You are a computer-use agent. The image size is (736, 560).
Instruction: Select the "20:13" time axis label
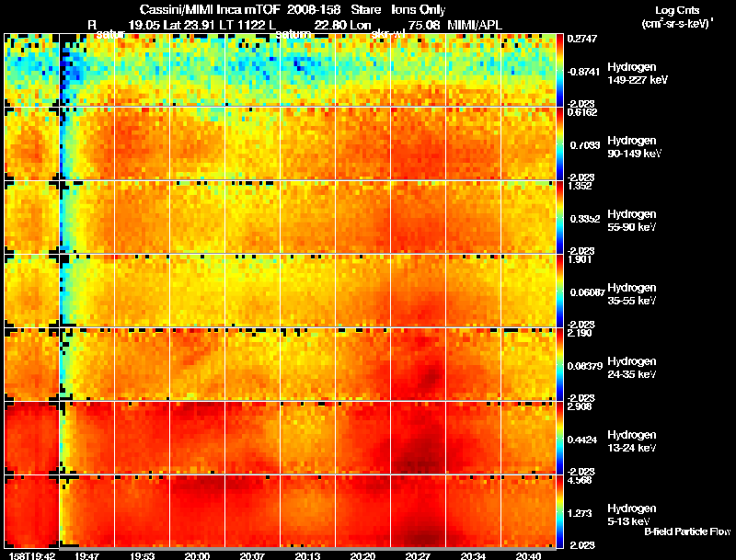click(x=307, y=555)
